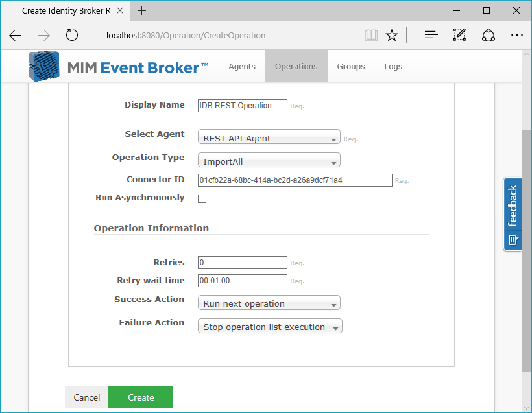Toggle Run Asynchronously checkbox
This screenshot has width=532, height=413.
click(x=202, y=198)
